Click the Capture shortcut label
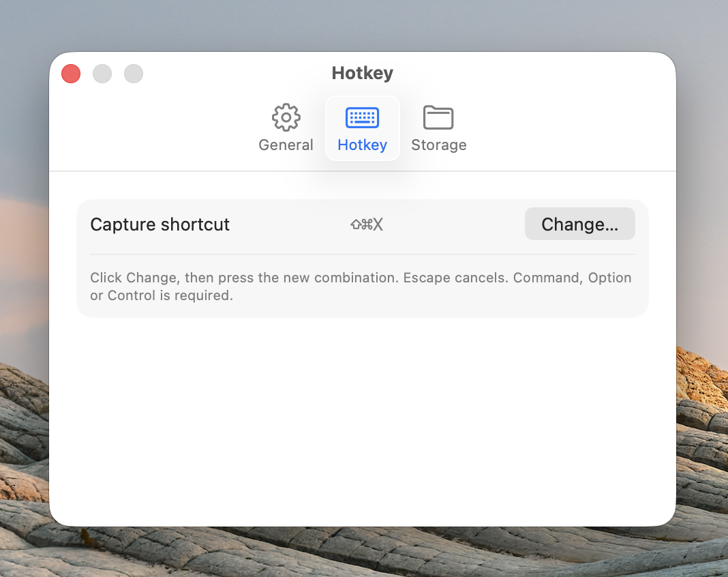The width and height of the screenshot is (728, 577). (x=160, y=224)
